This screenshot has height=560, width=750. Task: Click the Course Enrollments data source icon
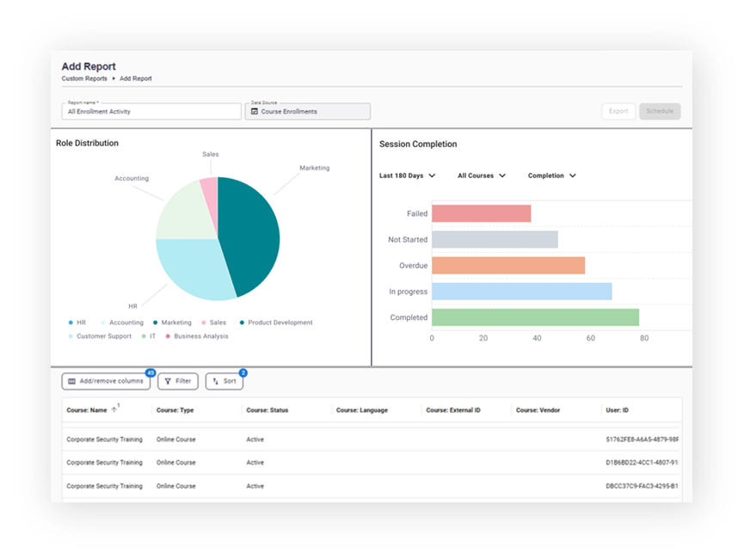[x=255, y=112]
